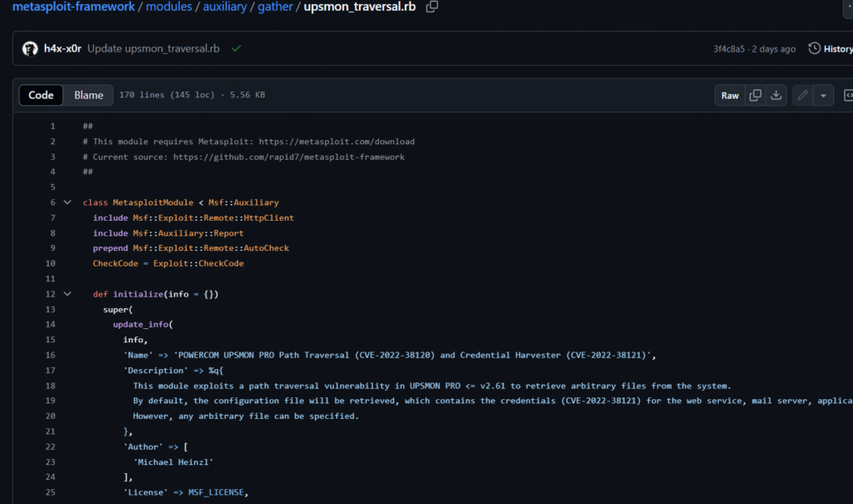This screenshot has height=504, width=853.
Task: Switch to Code view tab
Action: (41, 95)
